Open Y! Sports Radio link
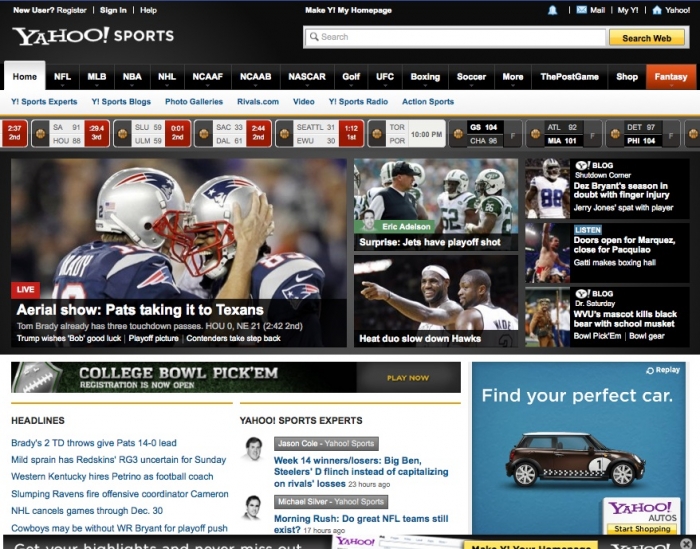This screenshot has height=549, width=700. click(358, 102)
